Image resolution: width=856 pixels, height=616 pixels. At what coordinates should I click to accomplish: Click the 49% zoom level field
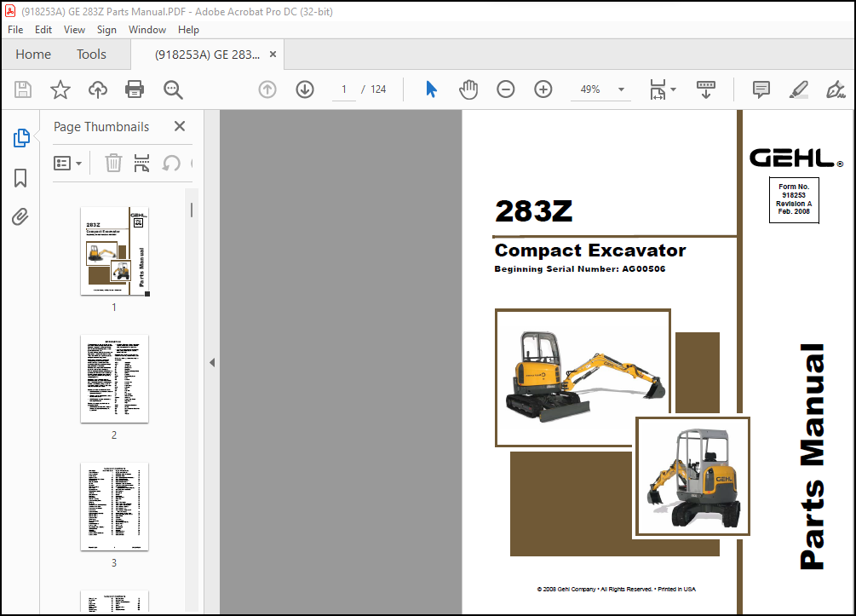pos(590,89)
